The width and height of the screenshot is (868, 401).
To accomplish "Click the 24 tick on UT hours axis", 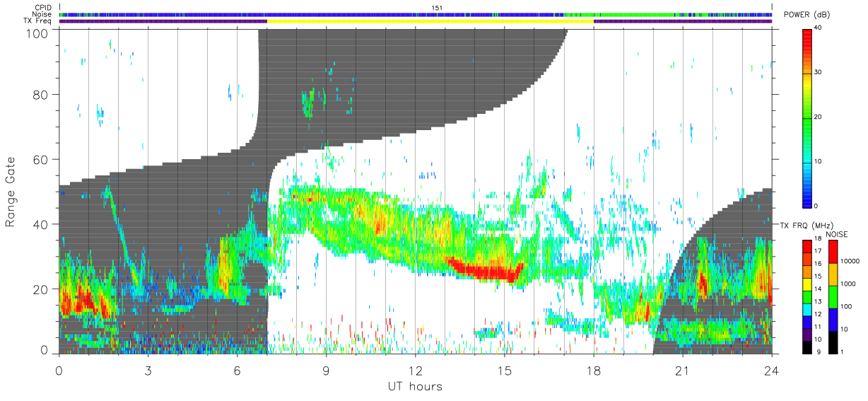I will tap(771, 370).
